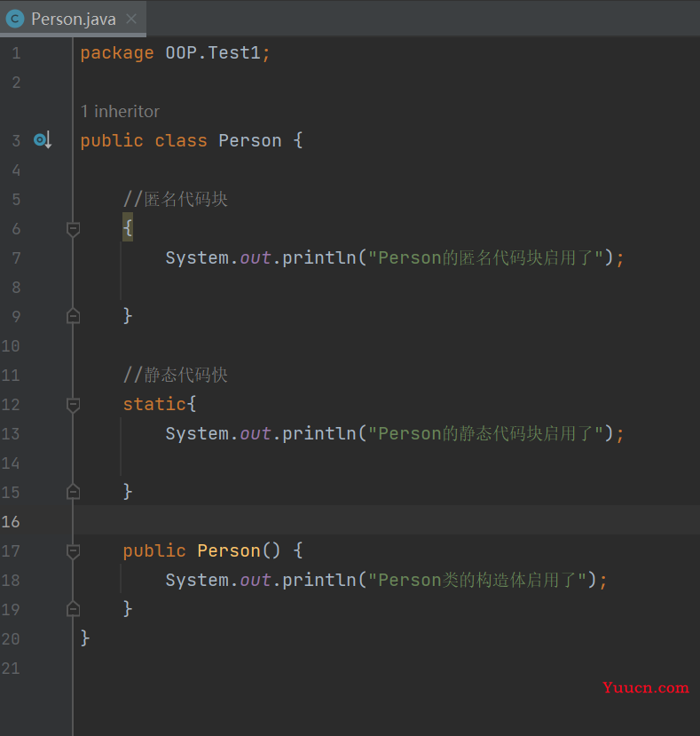Click fold end marker on line 9
The image size is (700, 736).
[x=73, y=316]
